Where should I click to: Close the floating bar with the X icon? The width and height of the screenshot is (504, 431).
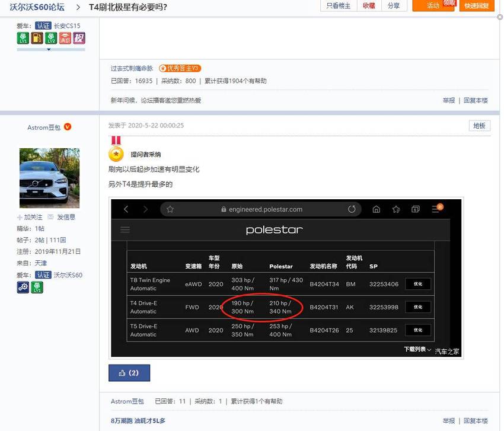[500, 17]
